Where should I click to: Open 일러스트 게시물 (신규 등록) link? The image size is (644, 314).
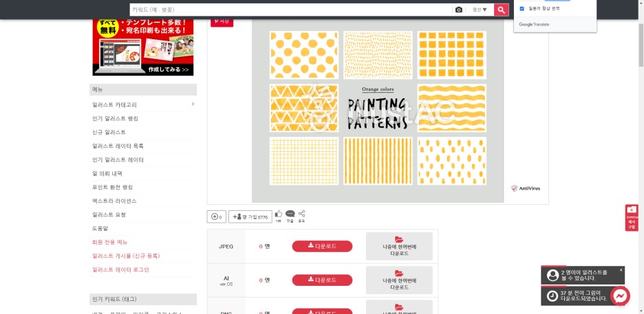[x=126, y=256]
